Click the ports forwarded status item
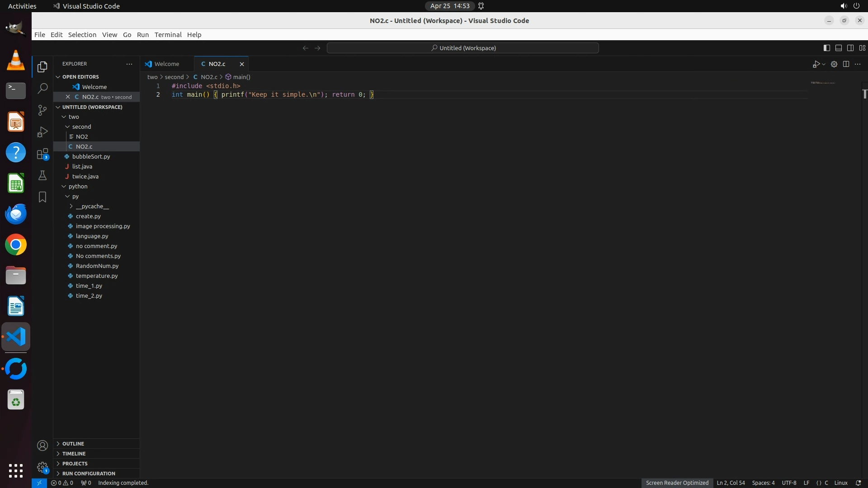The height and width of the screenshot is (488, 868). pyautogui.click(x=86, y=483)
